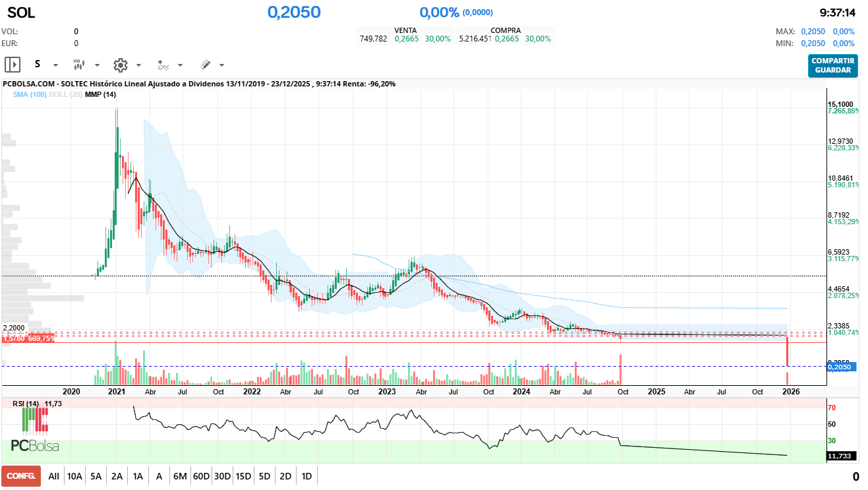This screenshot has width=868, height=490.
Task: Select the 5A time range
Action: coord(96,476)
